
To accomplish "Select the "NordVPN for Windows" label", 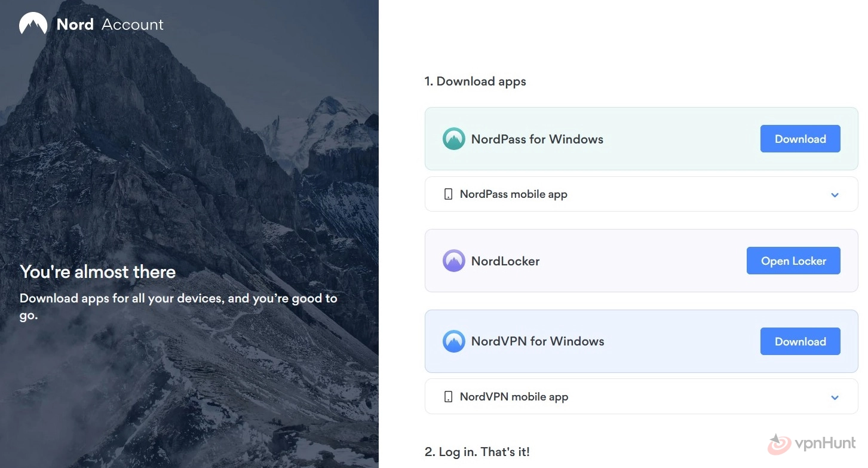I will [538, 341].
